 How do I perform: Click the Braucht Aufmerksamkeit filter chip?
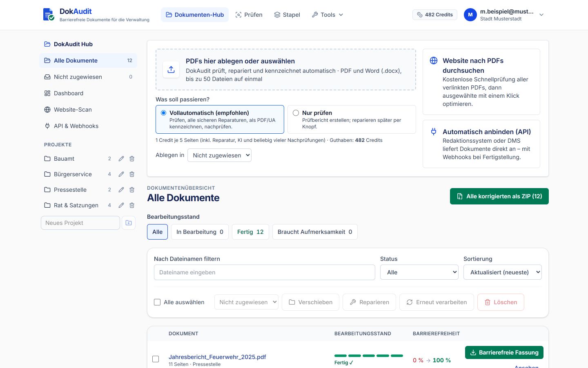coord(315,232)
